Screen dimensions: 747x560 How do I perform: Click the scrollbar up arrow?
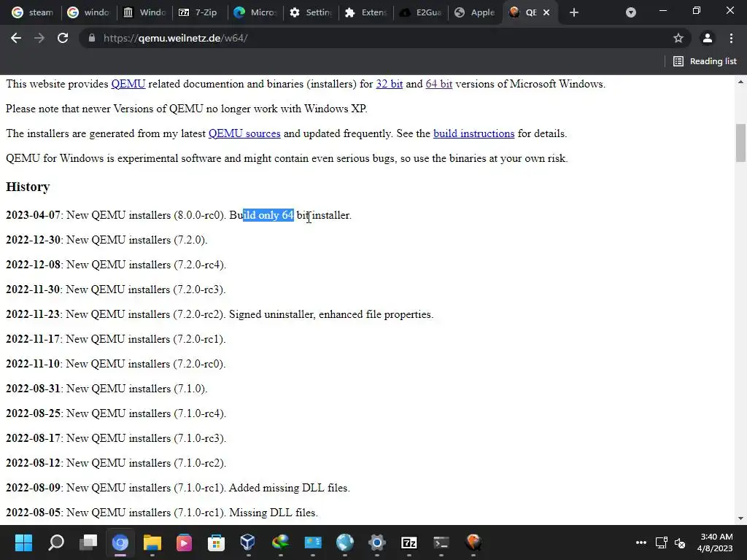pos(740,82)
